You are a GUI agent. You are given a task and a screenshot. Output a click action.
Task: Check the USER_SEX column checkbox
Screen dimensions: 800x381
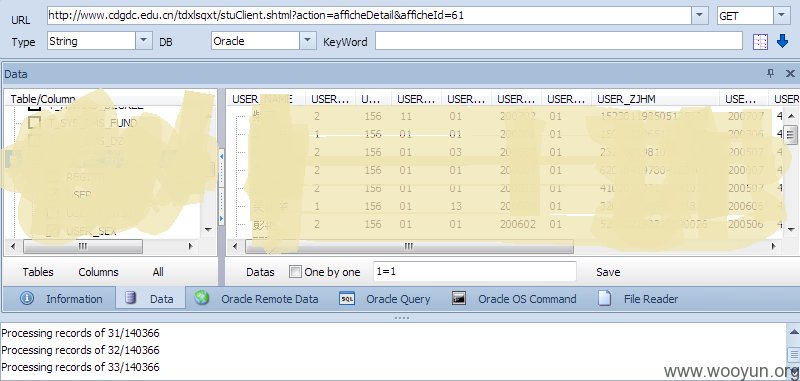(x=53, y=231)
